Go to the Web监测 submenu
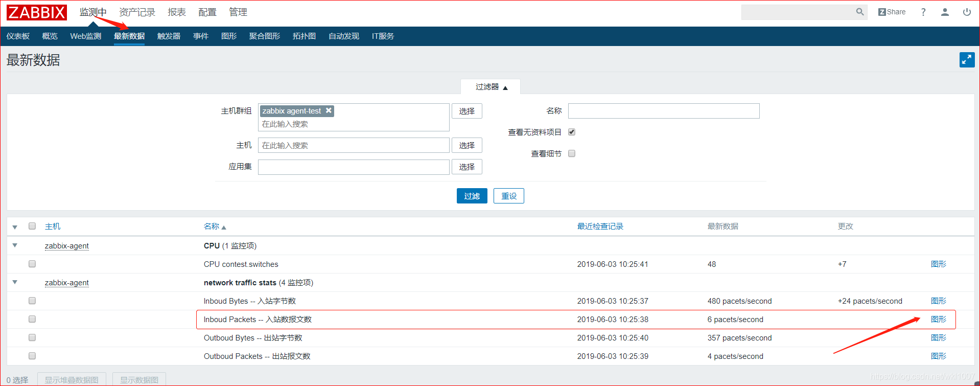This screenshot has height=386, width=980. point(86,36)
